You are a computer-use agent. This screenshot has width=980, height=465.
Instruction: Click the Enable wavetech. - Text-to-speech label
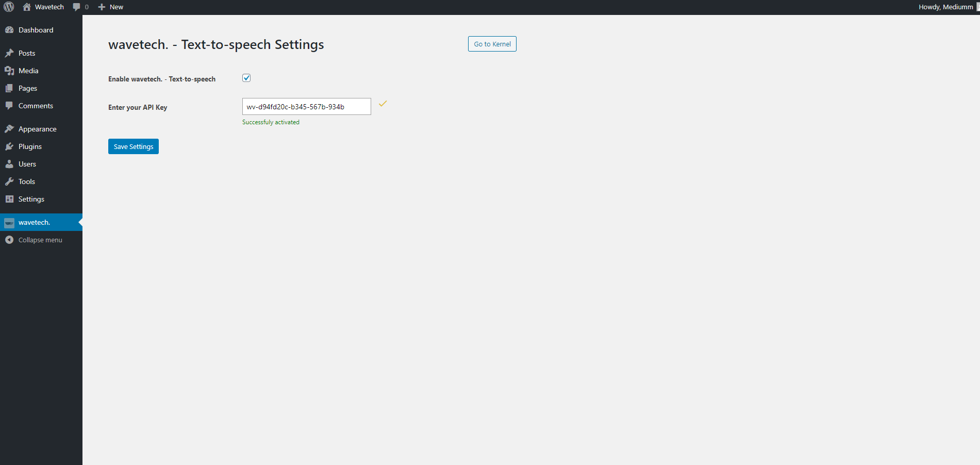click(162, 79)
